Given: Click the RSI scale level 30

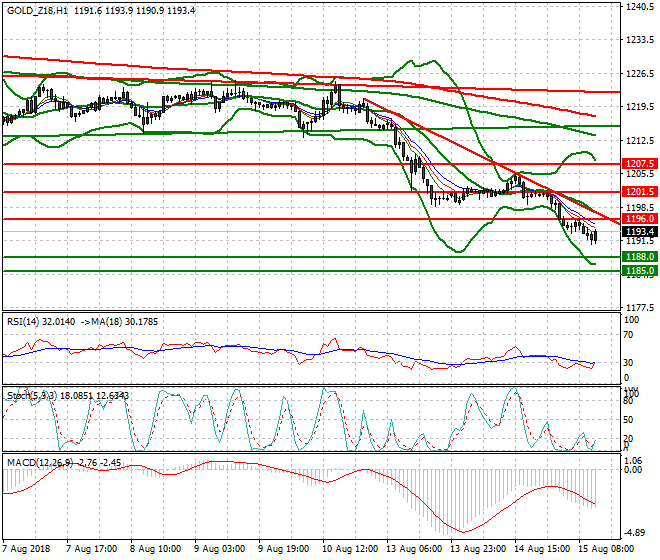Looking at the screenshot, I should coord(628,363).
